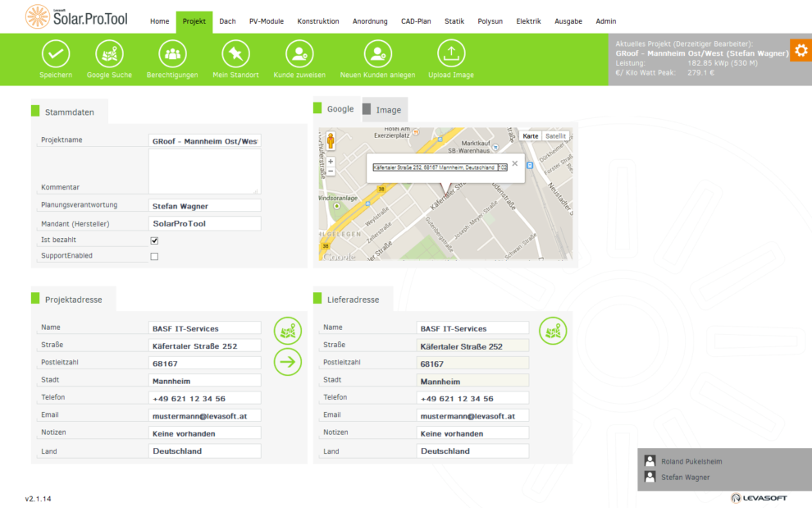The width and height of the screenshot is (812, 508).
Task: Open the Google Suche tool
Action: 109,54
